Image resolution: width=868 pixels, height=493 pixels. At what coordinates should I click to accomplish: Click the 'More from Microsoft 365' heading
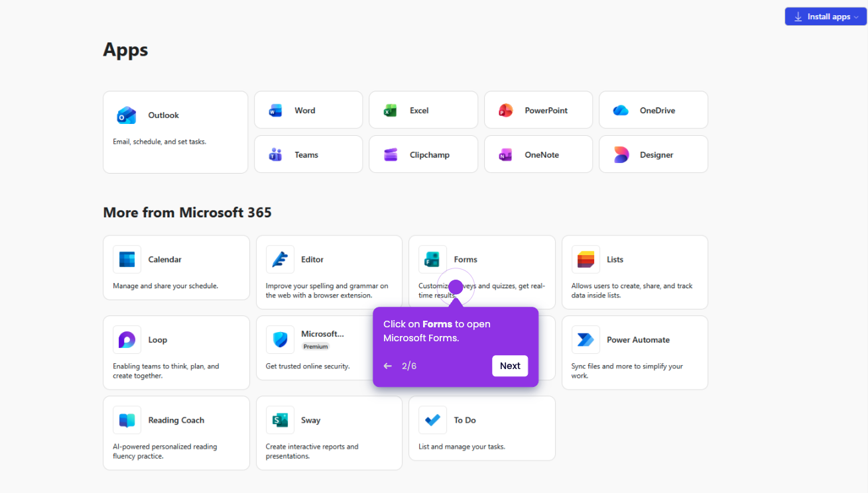tap(188, 213)
